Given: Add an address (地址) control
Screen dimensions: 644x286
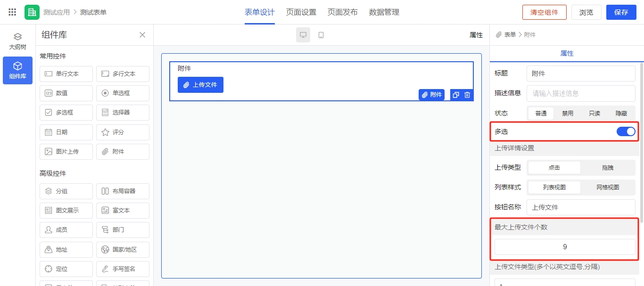Looking at the screenshot, I should click(66, 250).
